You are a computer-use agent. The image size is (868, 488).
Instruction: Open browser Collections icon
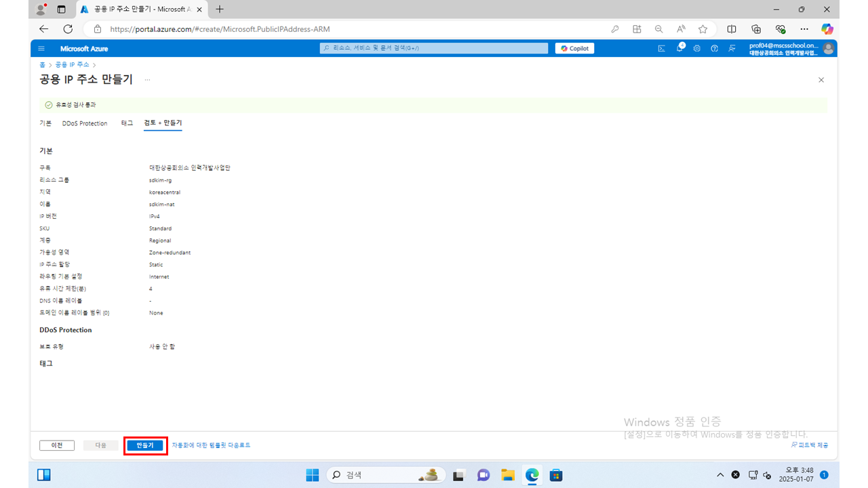coord(756,29)
